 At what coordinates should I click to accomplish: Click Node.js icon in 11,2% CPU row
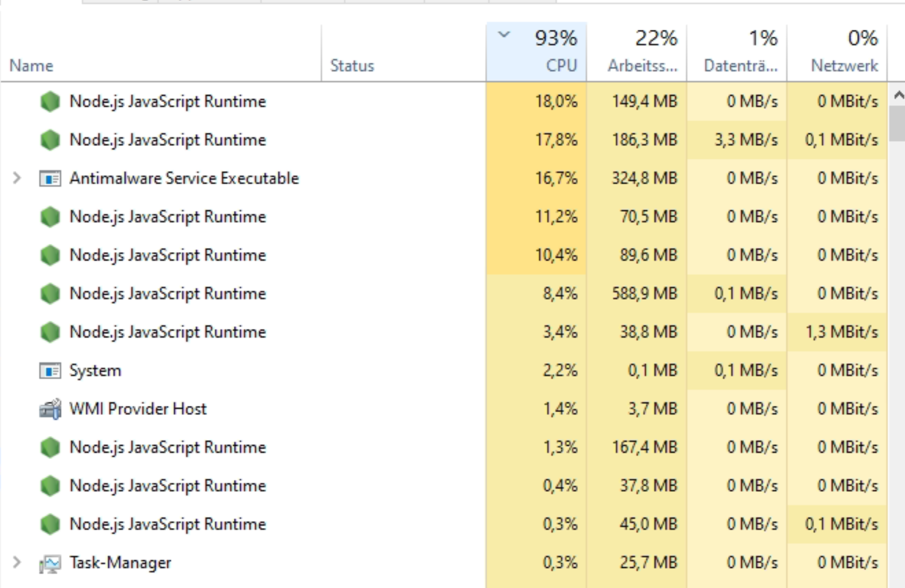coord(50,217)
